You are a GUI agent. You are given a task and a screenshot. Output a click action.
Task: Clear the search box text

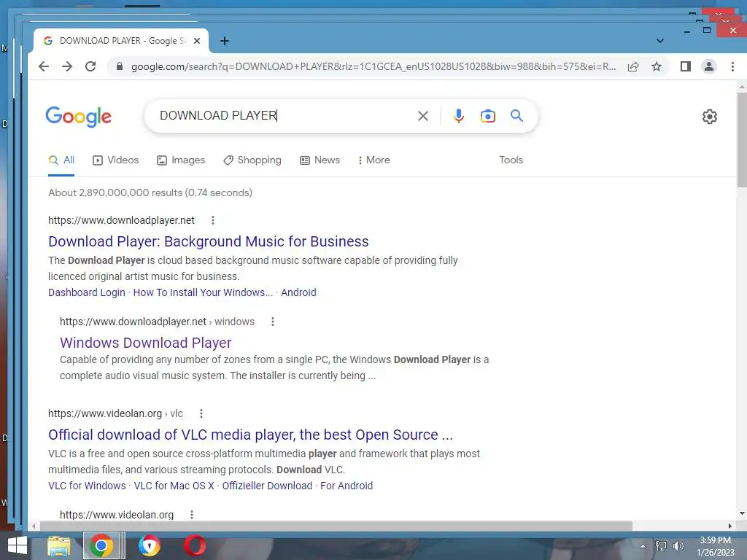coord(422,116)
